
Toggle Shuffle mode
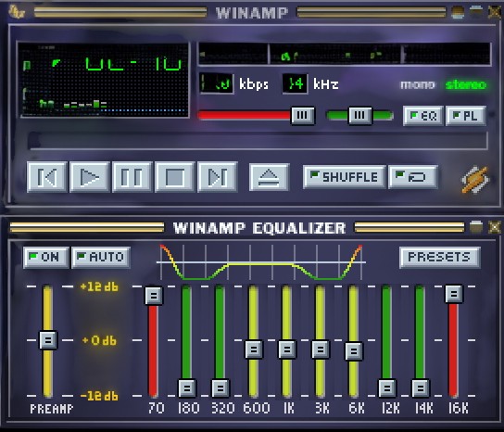pos(345,176)
